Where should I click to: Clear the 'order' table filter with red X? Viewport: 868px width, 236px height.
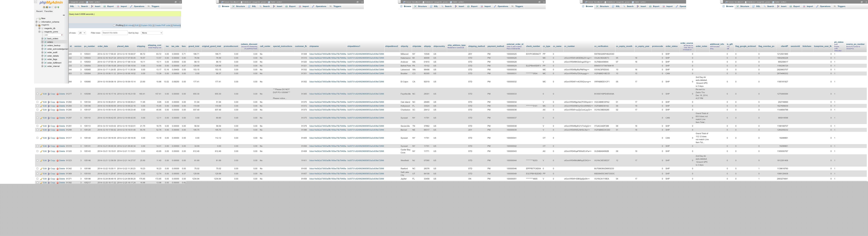coord(62,35)
